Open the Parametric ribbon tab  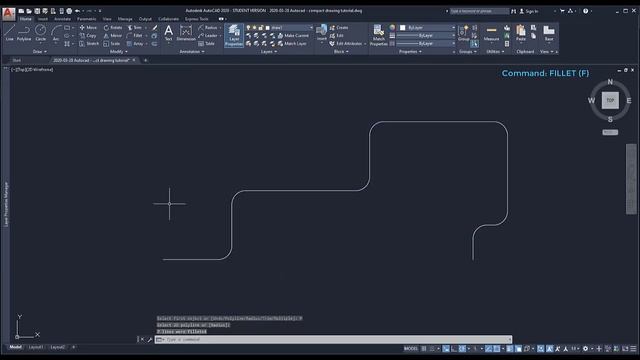click(87, 19)
